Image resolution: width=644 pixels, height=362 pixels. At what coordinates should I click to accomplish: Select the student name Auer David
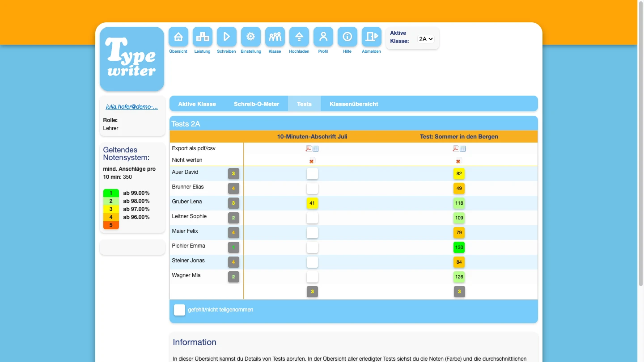click(185, 172)
